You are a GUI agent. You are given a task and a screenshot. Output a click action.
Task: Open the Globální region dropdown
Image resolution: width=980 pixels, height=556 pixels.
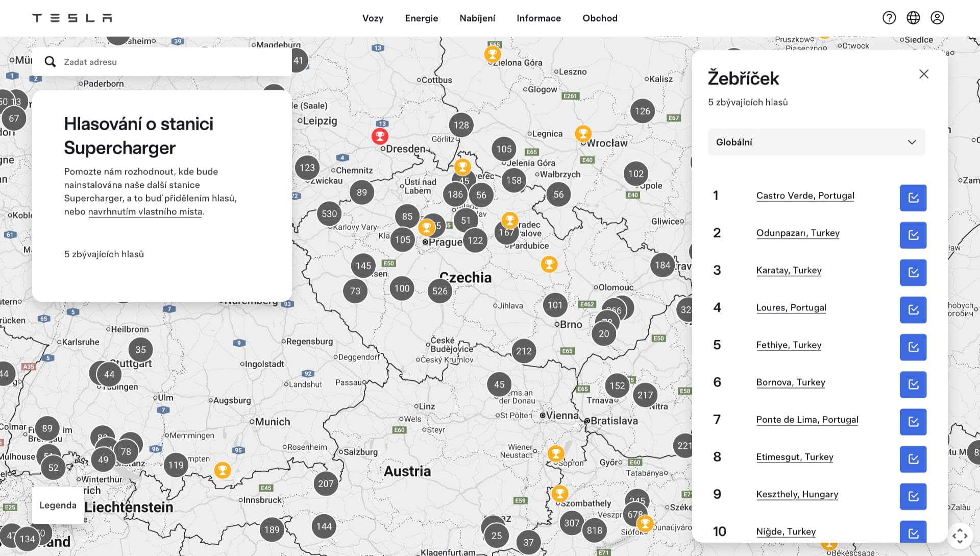[816, 141]
